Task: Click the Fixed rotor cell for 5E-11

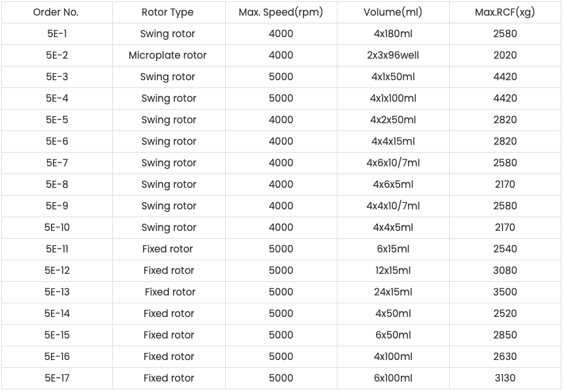Action: click(x=168, y=249)
